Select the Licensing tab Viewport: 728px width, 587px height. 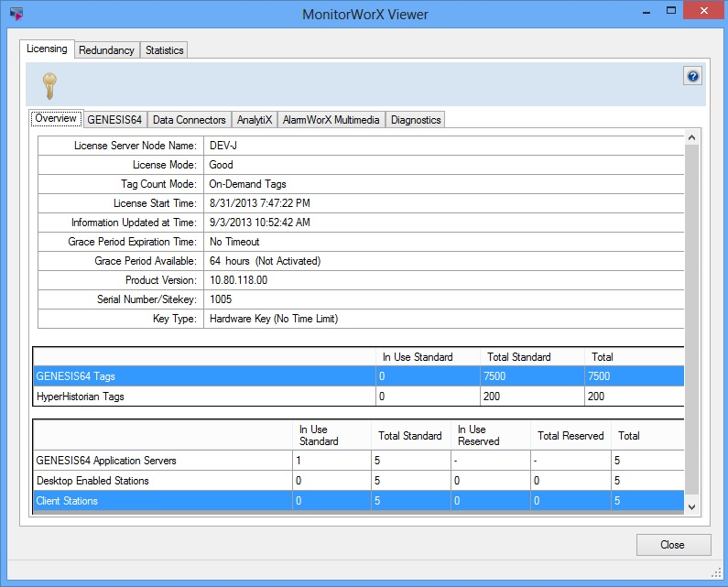47,49
